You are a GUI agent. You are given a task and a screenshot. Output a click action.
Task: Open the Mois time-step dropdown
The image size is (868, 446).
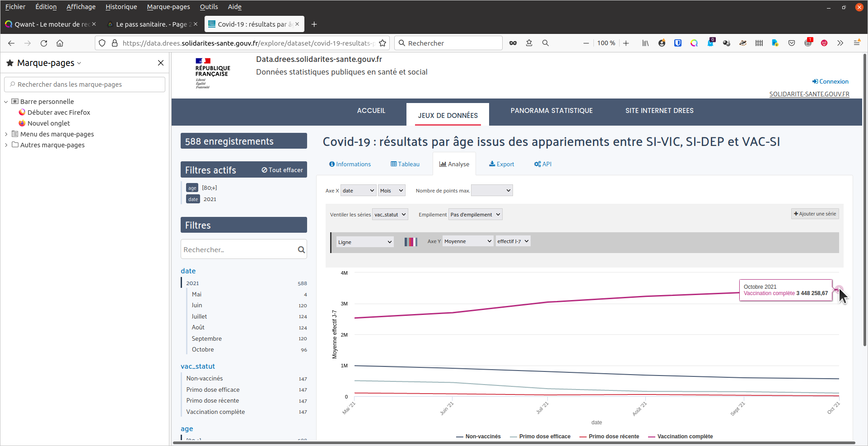(x=392, y=191)
